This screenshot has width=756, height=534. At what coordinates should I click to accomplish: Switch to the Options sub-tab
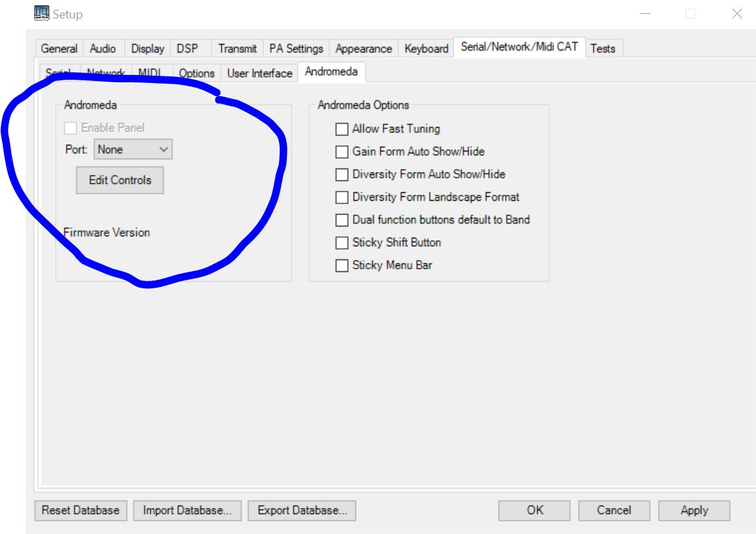point(197,73)
